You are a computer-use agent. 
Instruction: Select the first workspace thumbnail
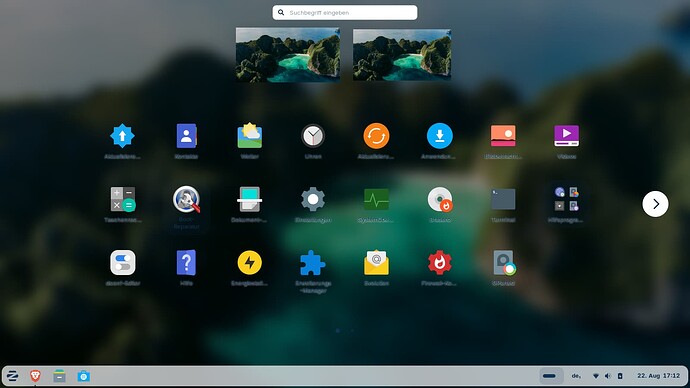point(288,55)
